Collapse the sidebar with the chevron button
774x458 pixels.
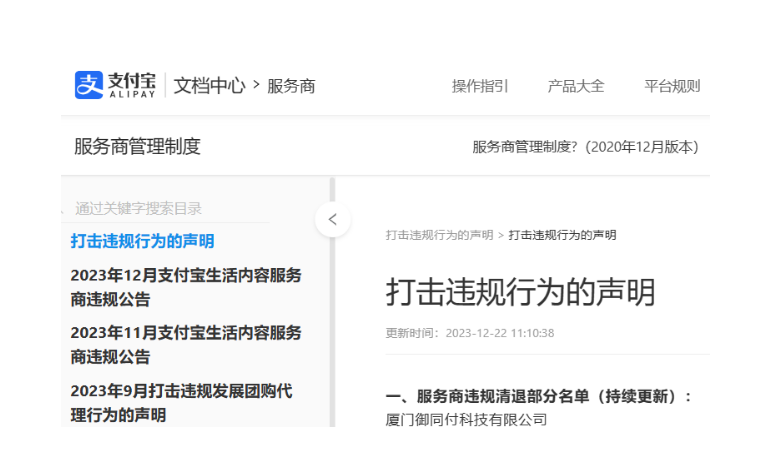pyautogui.click(x=332, y=219)
